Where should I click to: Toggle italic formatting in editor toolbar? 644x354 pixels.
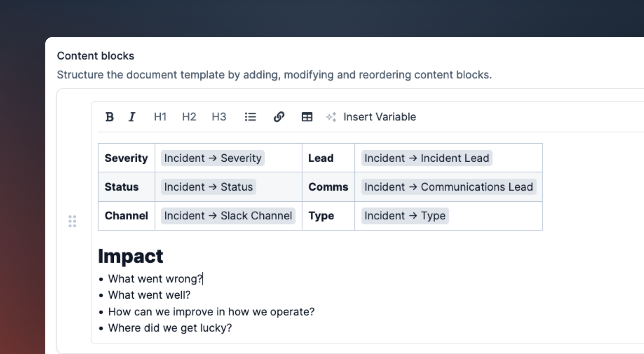[132, 117]
